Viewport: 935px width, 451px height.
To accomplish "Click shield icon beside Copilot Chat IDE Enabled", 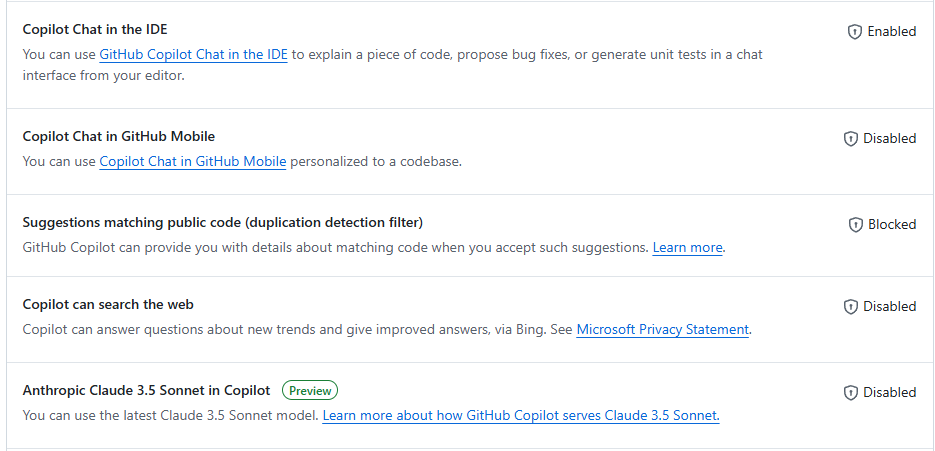I will point(855,32).
